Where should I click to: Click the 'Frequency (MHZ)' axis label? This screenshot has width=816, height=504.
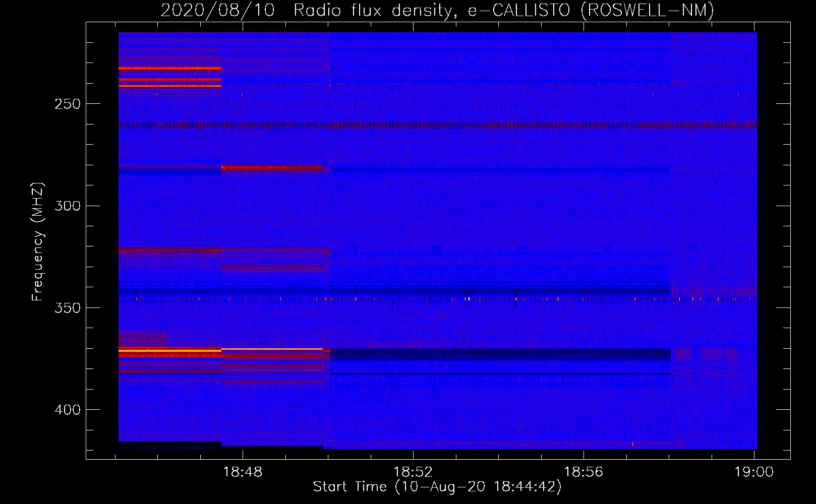tap(38, 241)
